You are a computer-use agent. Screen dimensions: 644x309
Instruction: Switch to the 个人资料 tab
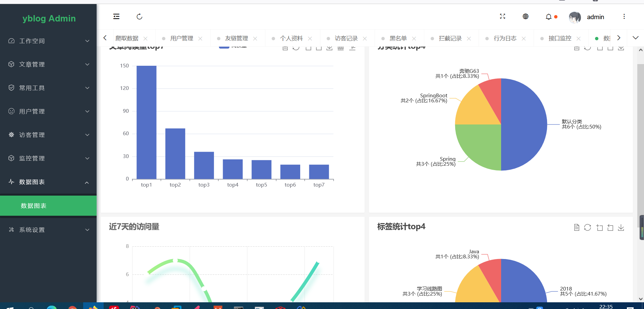pos(291,38)
